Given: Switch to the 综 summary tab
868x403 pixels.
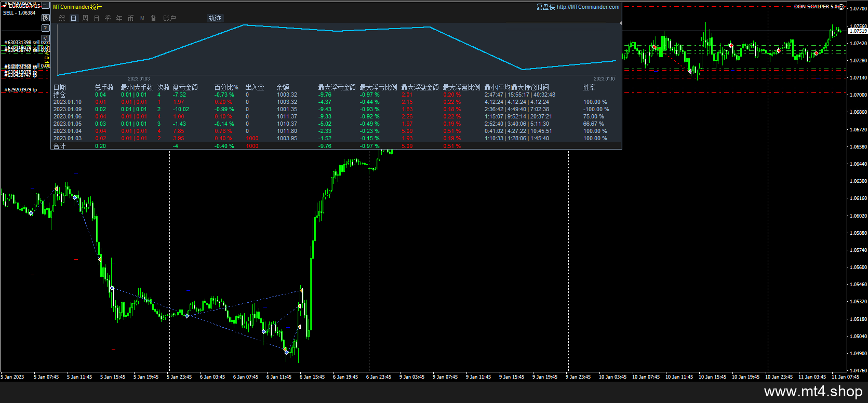Looking at the screenshot, I should point(62,18).
